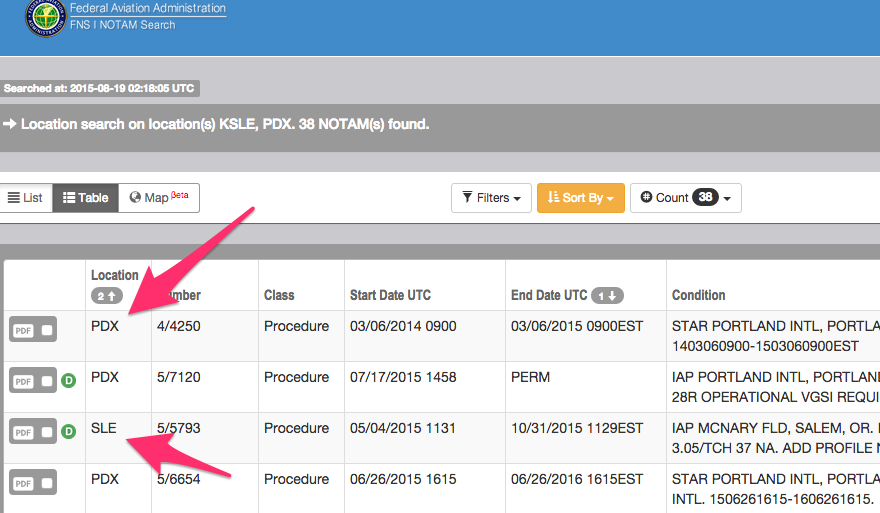
Task: Click the End Date UTC sort badge
Action: [x=608, y=296]
